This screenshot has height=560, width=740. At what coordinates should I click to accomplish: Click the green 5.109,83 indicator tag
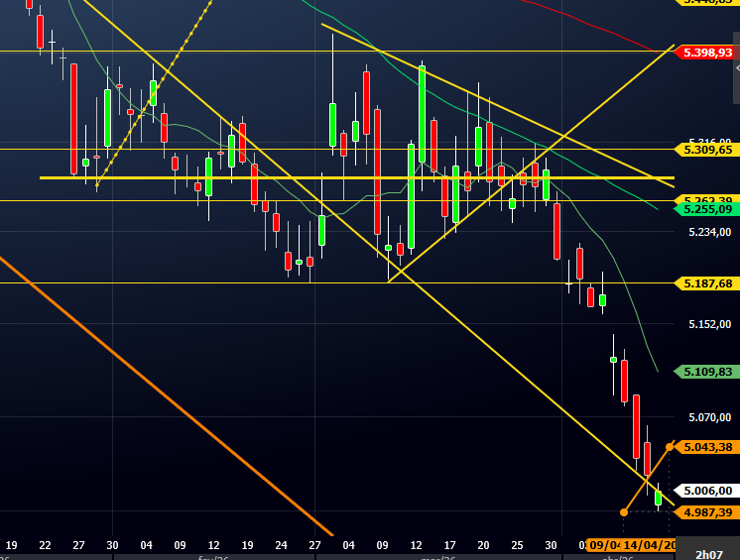707,372
